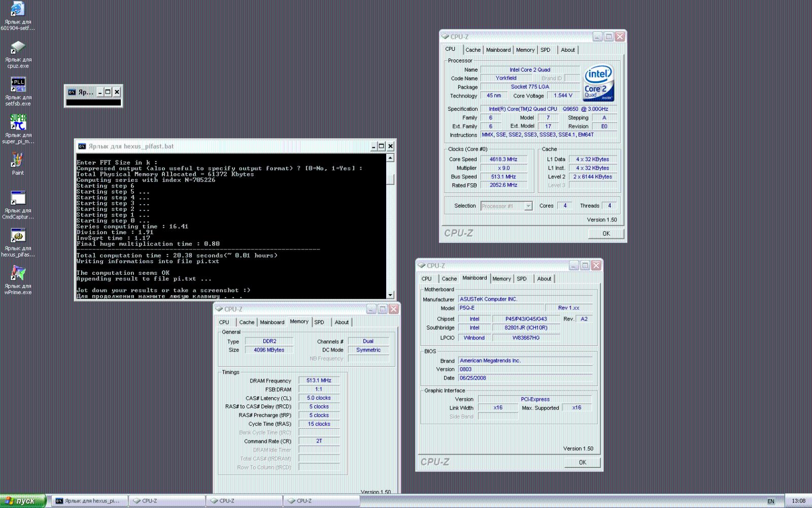
Task: Switch to SPD tab in Mainboard window
Action: 522,279
